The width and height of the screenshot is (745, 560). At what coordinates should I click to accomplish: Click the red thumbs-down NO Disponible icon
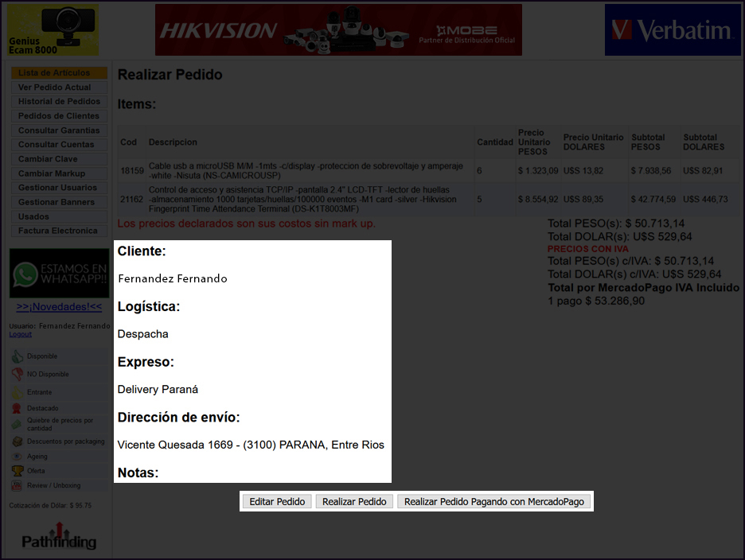click(18, 374)
